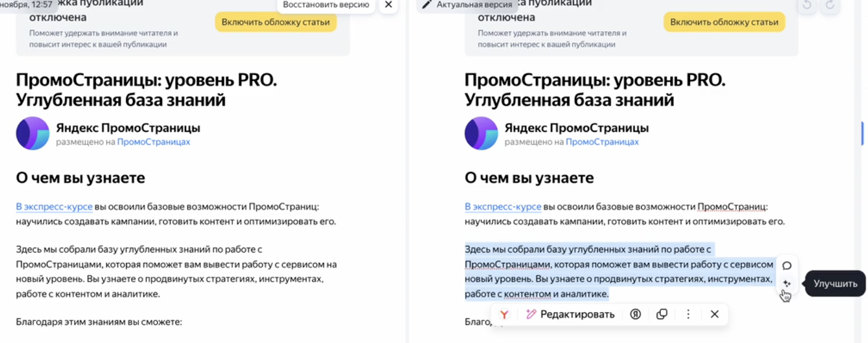Copy selected text using the copy icon
The width and height of the screenshot is (868, 343).
[662, 315]
